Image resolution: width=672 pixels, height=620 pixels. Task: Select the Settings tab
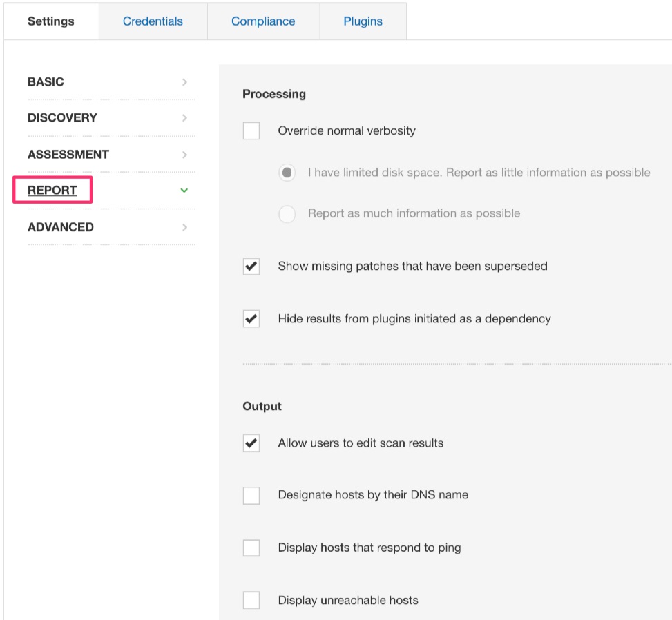(x=51, y=21)
